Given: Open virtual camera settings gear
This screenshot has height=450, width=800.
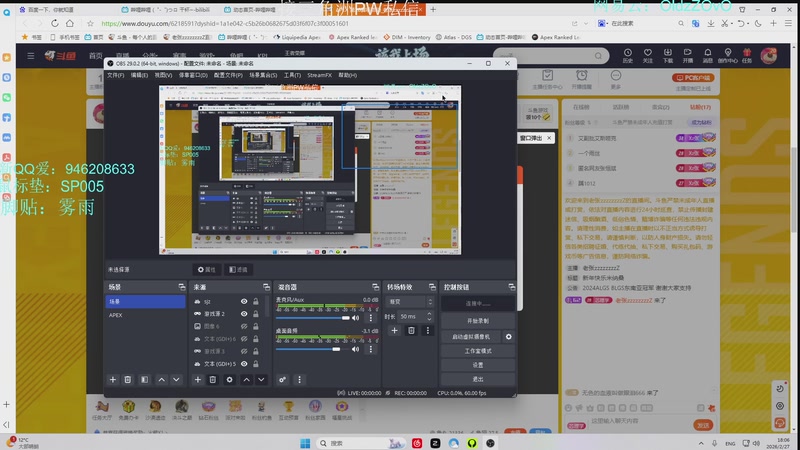Looking at the screenshot, I should (x=509, y=337).
